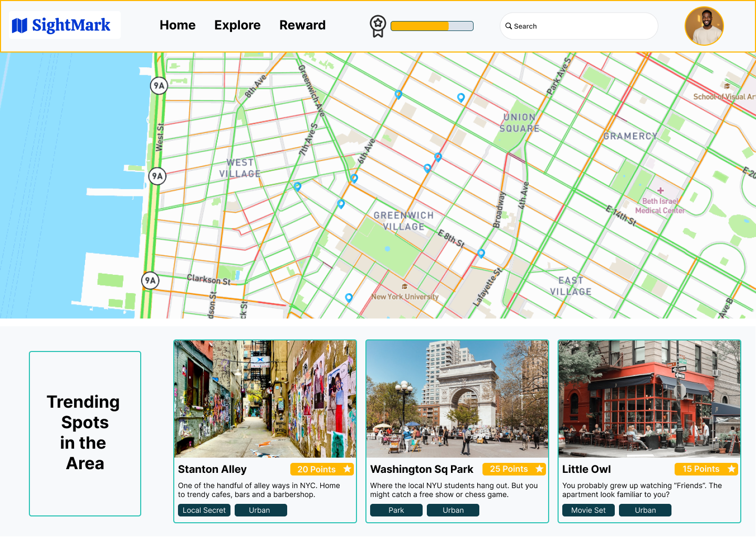Open the Home page

point(177,25)
